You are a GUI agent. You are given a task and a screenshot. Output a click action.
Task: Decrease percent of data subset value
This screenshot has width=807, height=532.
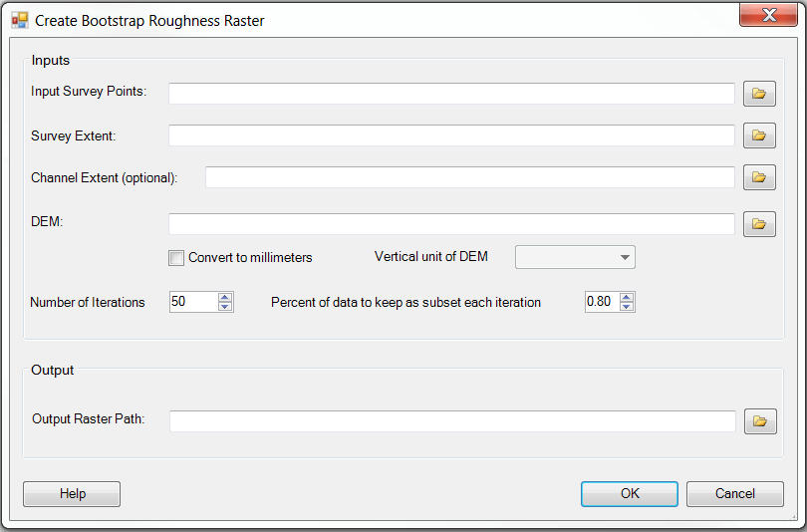626,307
